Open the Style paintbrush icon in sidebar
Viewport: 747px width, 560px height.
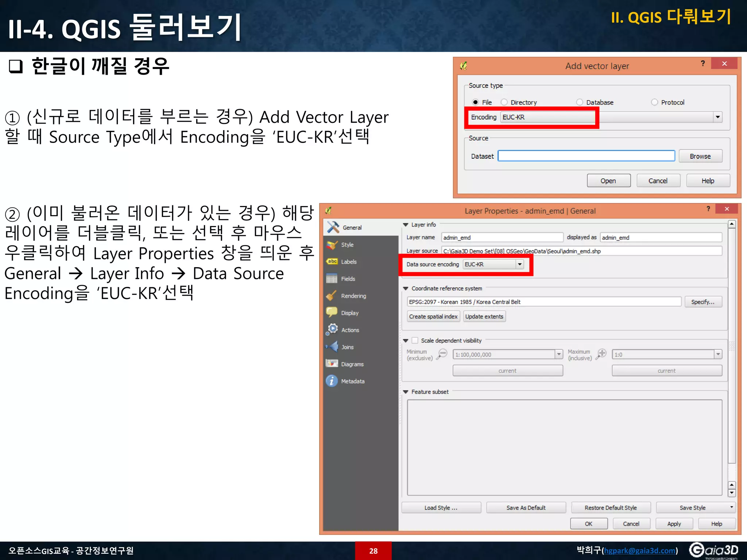tap(332, 245)
